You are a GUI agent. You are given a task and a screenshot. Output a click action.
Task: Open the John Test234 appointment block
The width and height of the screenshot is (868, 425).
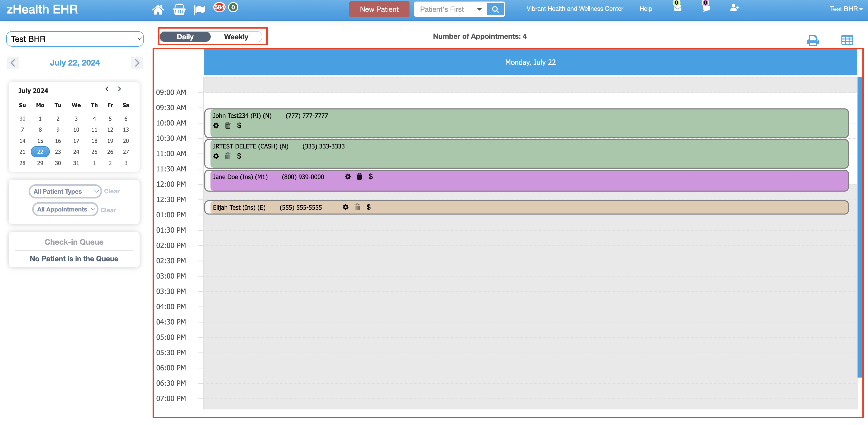pos(526,123)
